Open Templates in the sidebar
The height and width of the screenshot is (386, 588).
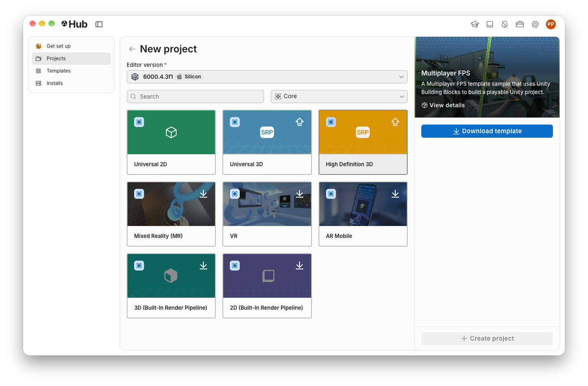[x=71, y=71]
